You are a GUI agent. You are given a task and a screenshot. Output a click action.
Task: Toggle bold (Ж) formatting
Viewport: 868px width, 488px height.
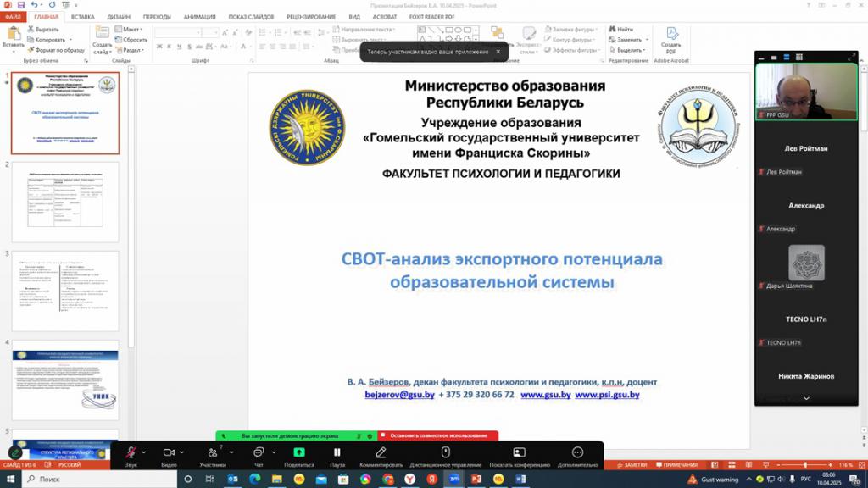tap(159, 47)
